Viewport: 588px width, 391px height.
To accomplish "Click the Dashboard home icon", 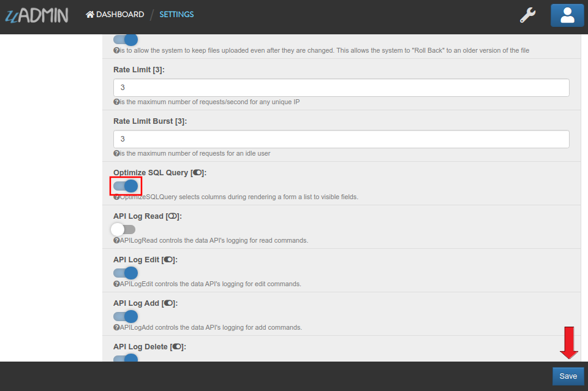I will point(89,14).
